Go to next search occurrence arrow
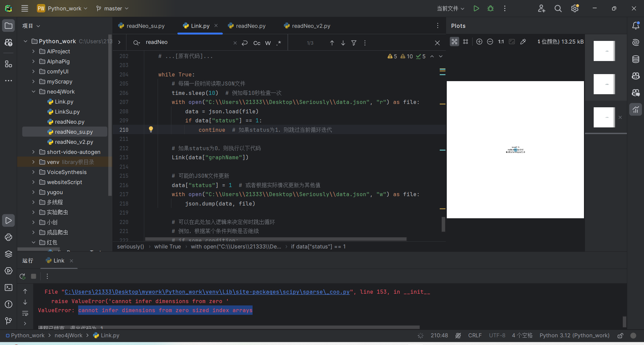Viewport: 644px width, 345px height. click(x=343, y=43)
